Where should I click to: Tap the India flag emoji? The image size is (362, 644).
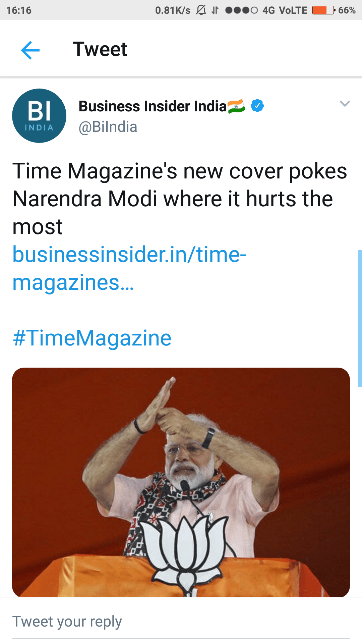236,106
